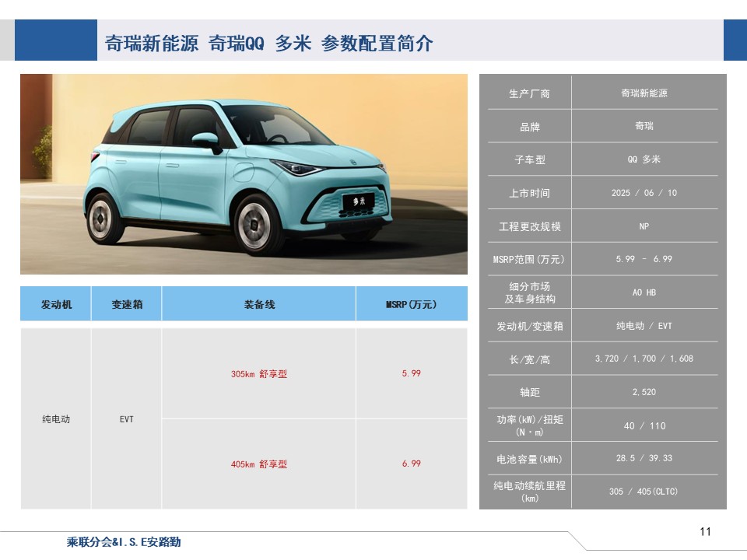Click the 305km 舒享型 trim row
Viewport: 747px width, 560px height.
coord(259,374)
